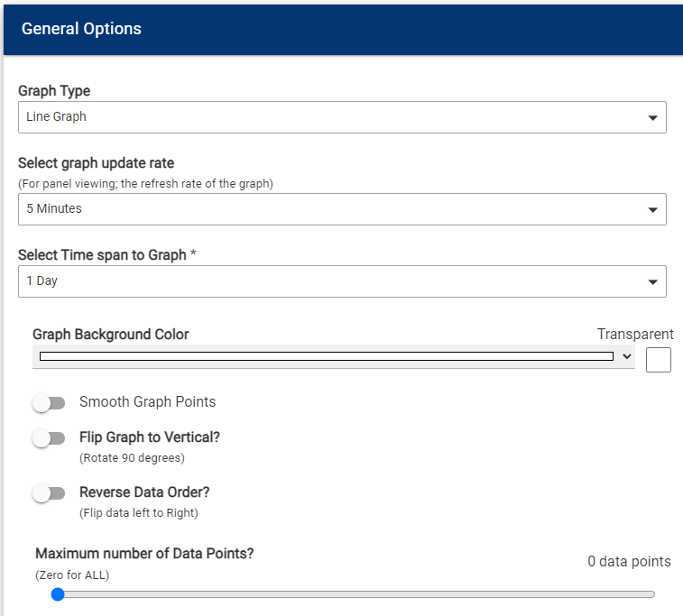Expand the 1 Day time span dropdown
This screenshot has width=683, height=616.
[x=342, y=281]
